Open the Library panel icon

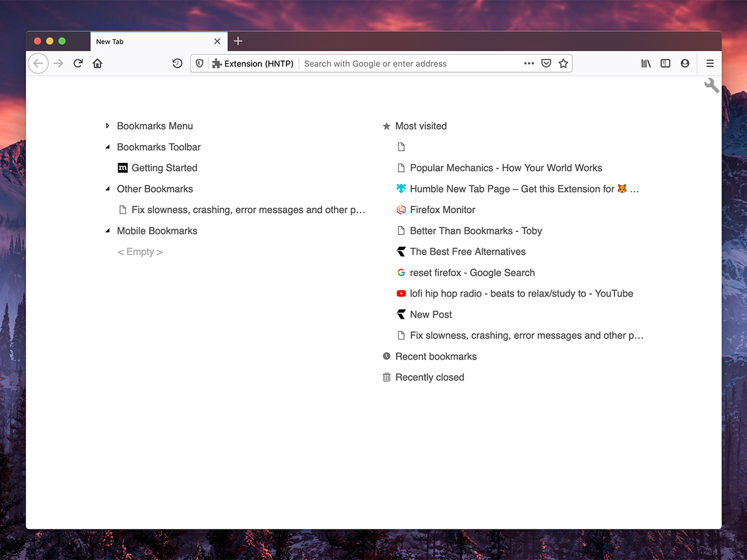pyautogui.click(x=646, y=63)
